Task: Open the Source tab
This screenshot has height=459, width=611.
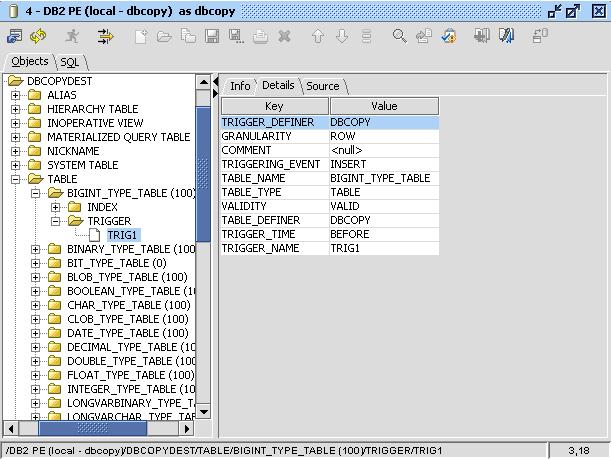Action: (323, 86)
